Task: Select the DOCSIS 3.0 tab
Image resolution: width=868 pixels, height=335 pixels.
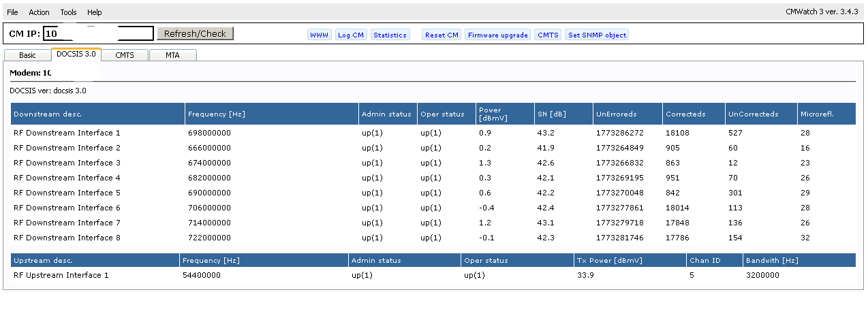Action: click(76, 54)
